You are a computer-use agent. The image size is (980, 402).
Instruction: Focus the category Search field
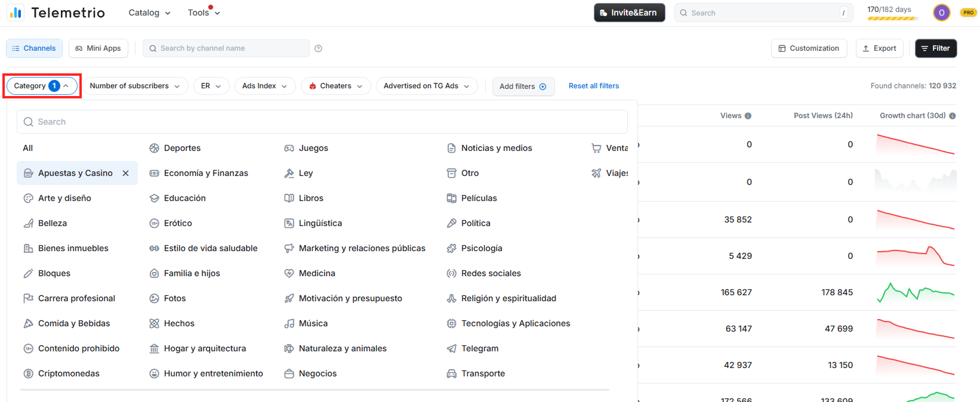click(322, 122)
